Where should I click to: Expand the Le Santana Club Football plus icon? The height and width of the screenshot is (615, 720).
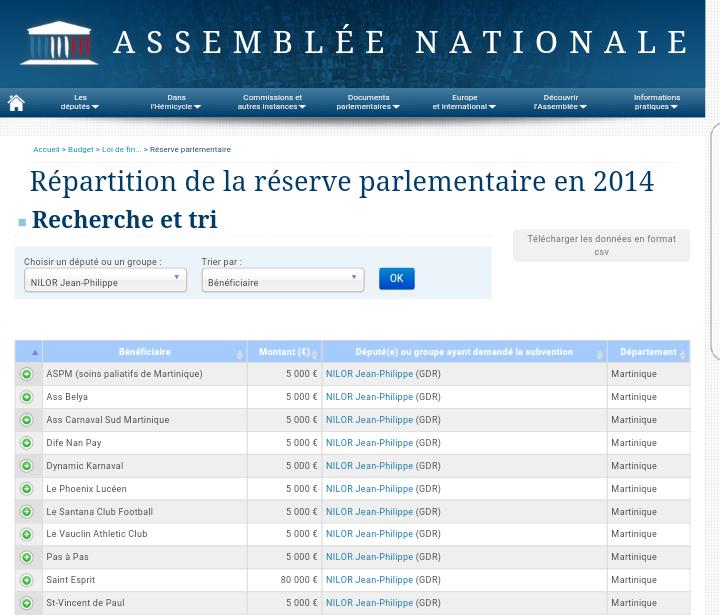click(27, 511)
